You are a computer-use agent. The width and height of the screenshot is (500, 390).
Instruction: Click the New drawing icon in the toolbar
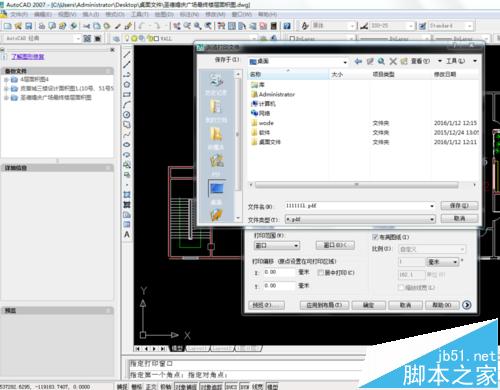pyautogui.click(x=7, y=26)
